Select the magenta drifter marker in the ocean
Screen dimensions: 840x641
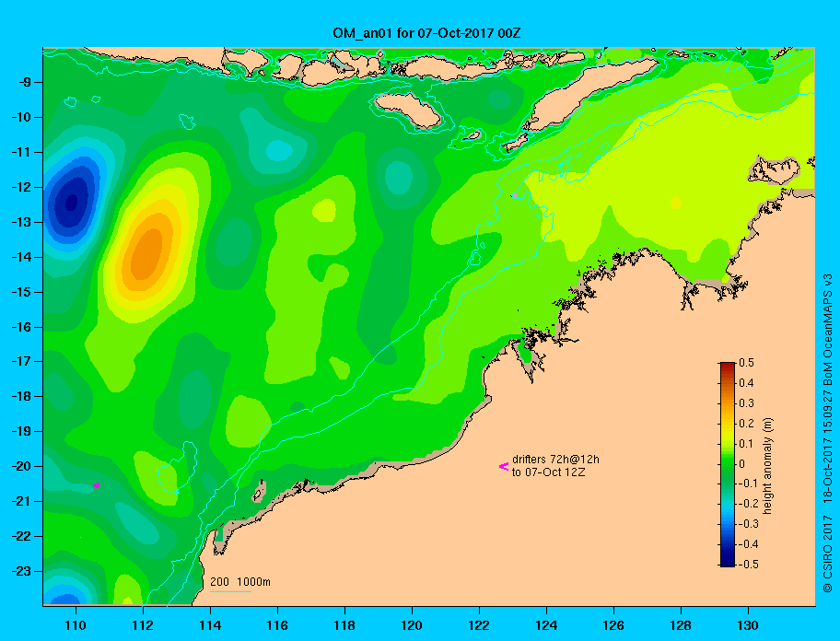[97, 485]
